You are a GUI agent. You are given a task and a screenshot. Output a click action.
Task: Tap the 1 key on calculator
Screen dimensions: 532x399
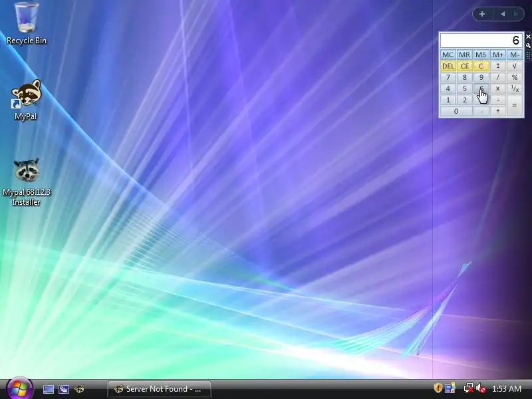[x=448, y=100]
